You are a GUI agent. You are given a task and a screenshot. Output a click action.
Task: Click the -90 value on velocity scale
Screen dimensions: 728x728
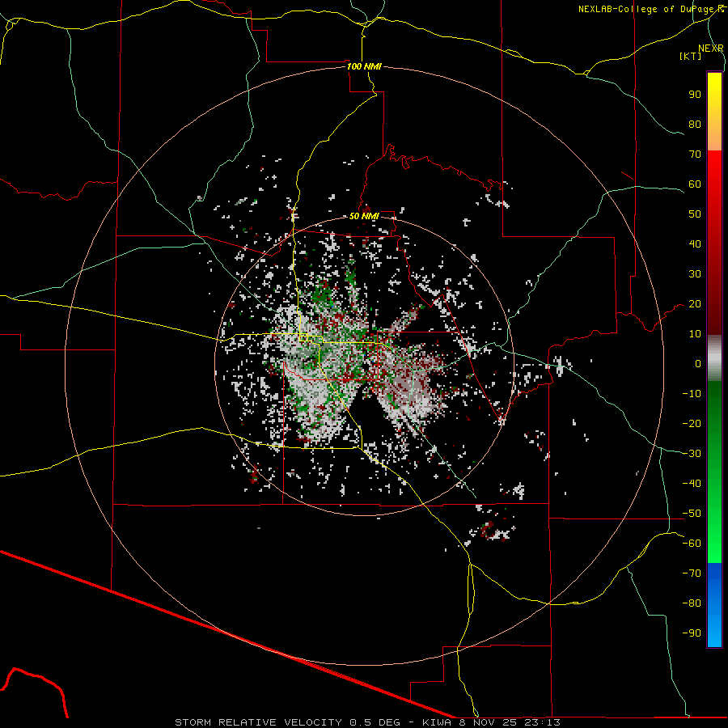pyautogui.click(x=692, y=633)
